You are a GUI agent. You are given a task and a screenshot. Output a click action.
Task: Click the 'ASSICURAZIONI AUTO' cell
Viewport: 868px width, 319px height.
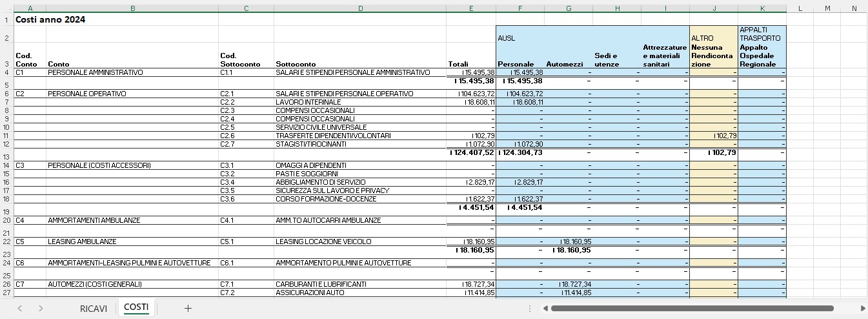click(x=360, y=293)
